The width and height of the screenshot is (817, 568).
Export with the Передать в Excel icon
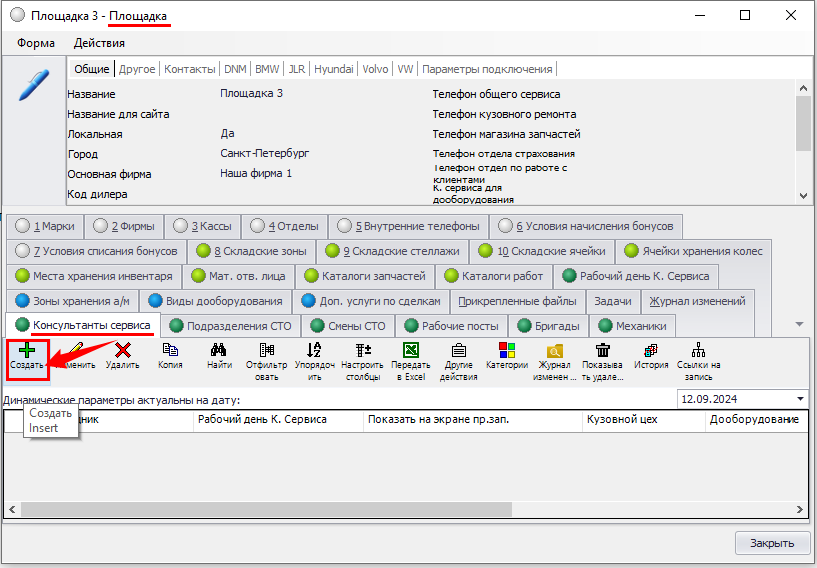point(410,350)
